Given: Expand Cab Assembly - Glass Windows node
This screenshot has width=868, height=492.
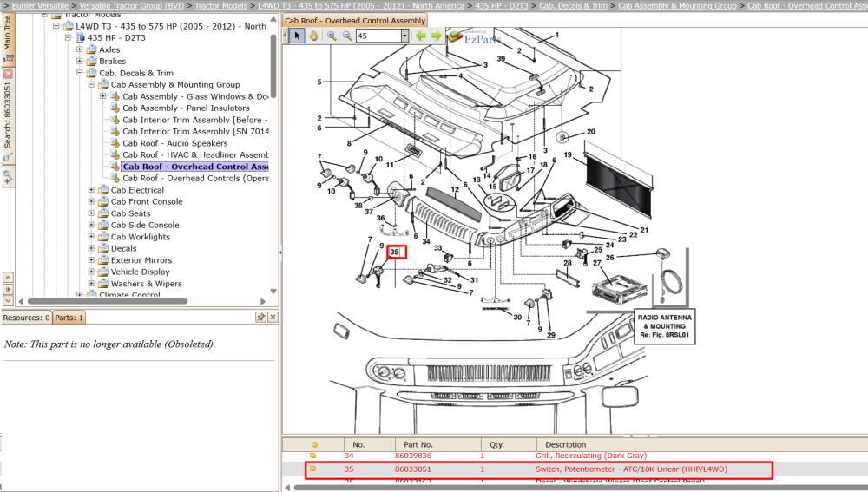Looking at the screenshot, I should [103, 95].
